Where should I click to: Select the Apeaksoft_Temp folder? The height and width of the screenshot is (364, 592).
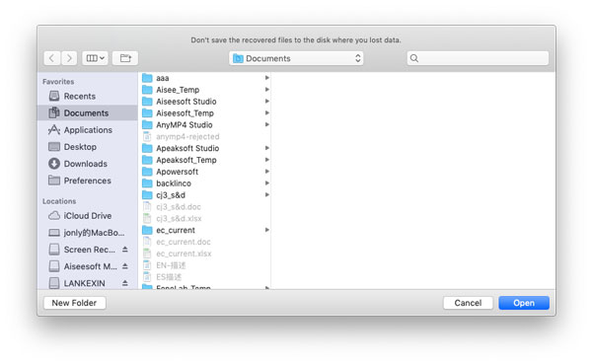pyautogui.click(x=204, y=160)
